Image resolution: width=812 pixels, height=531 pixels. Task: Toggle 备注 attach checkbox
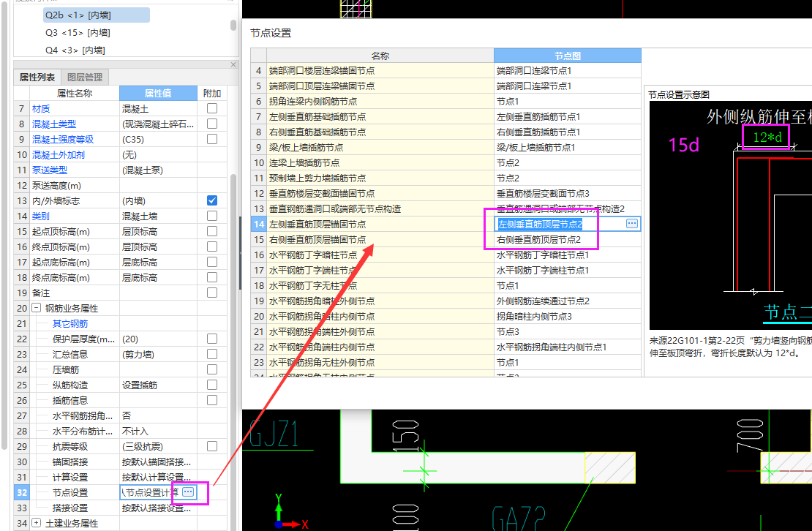[x=212, y=293]
